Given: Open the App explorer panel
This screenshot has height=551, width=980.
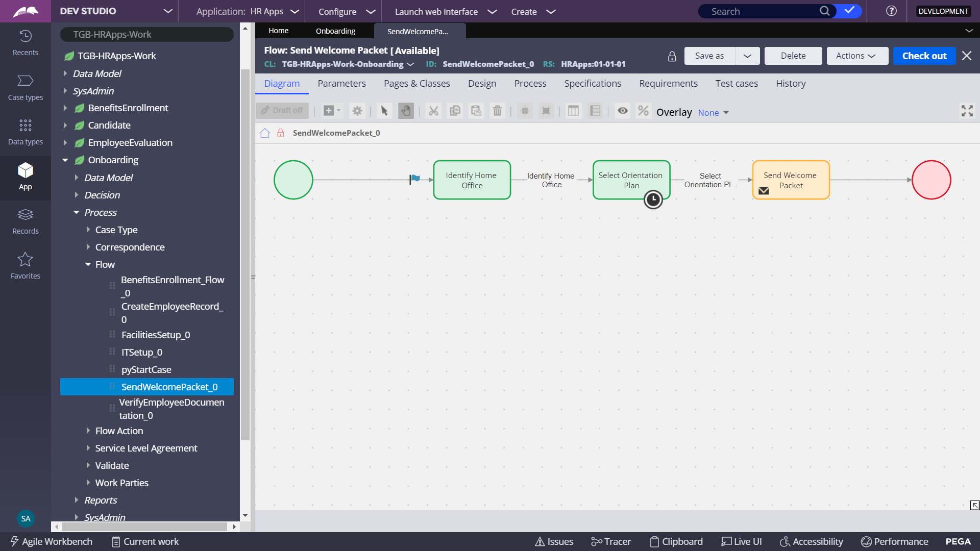Looking at the screenshot, I should [26, 177].
